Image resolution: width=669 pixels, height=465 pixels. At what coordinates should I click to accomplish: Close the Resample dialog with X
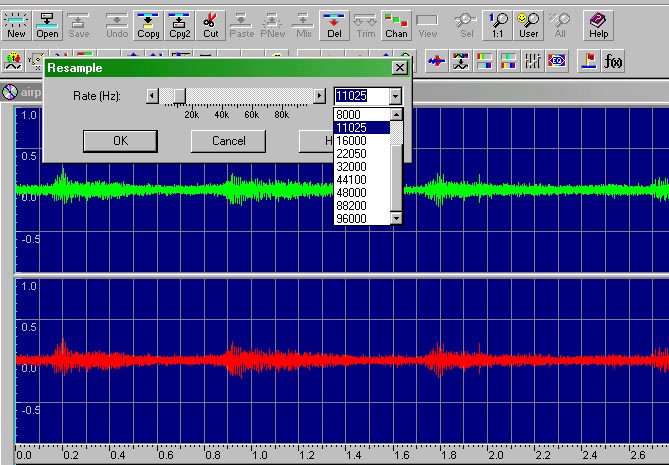point(400,68)
